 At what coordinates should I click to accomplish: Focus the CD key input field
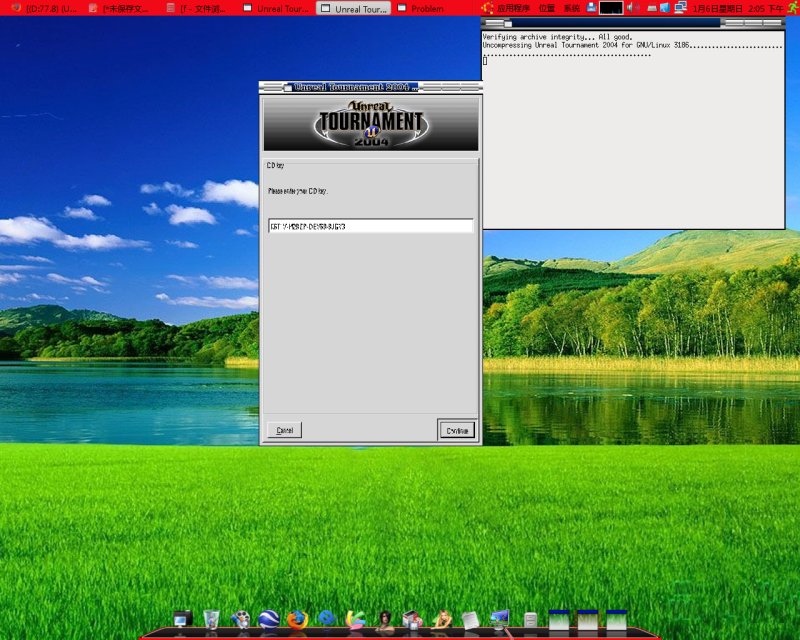coord(371,226)
